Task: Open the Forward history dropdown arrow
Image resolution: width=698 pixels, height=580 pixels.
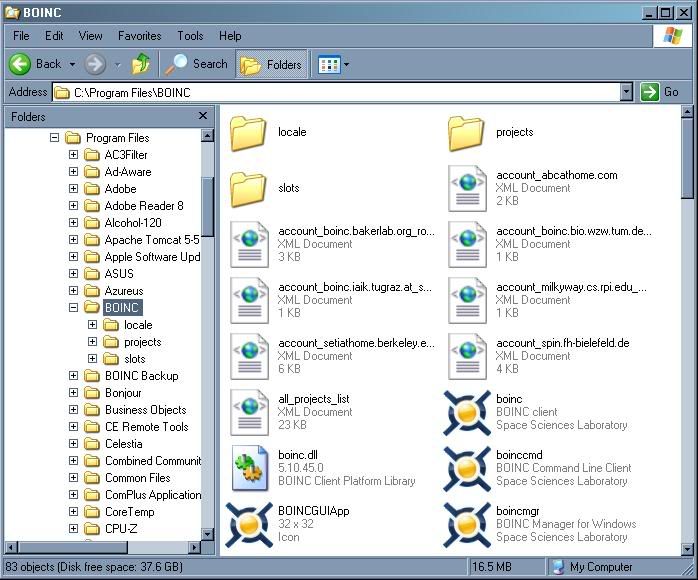Action: 118,65
